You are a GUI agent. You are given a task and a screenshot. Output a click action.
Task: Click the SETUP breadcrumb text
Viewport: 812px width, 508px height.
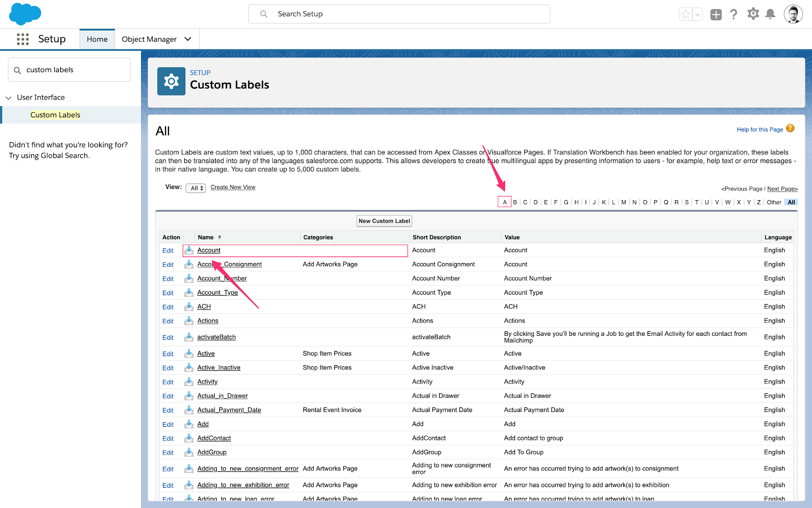(200, 73)
